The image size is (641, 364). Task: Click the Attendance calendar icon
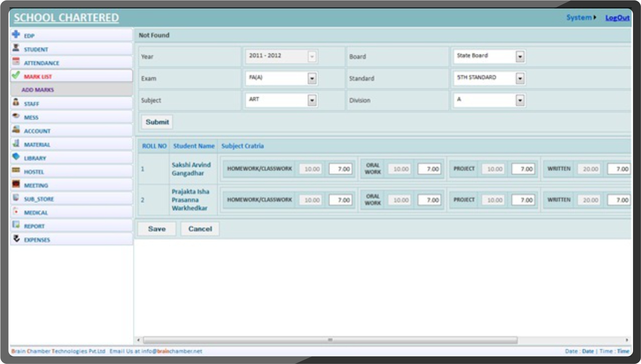tap(16, 61)
